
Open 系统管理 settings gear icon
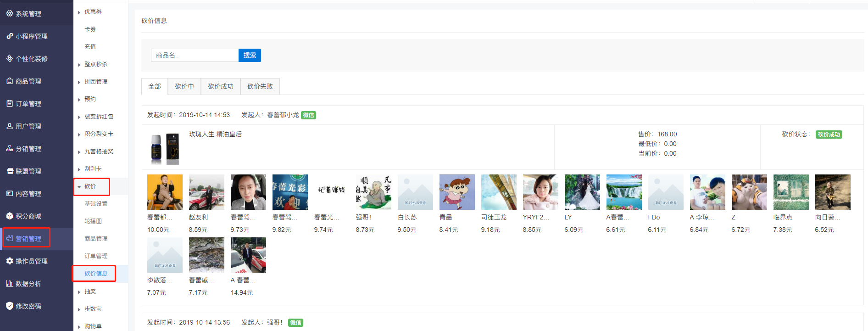point(10,13)
